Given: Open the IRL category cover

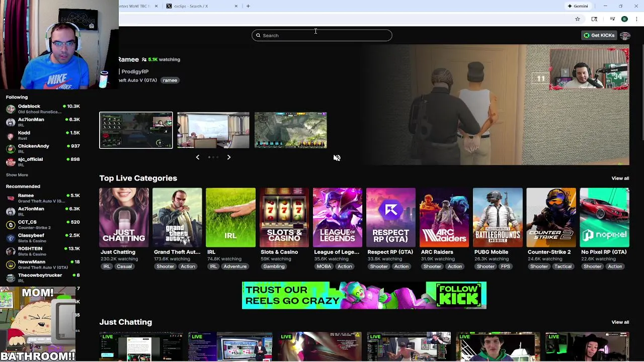Looking at the screenshot, I should (x=230, y=217).
